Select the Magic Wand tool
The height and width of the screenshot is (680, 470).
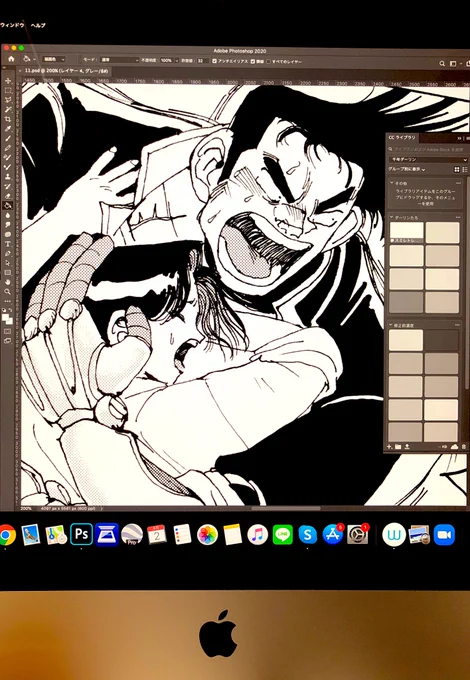click(8, 109)
